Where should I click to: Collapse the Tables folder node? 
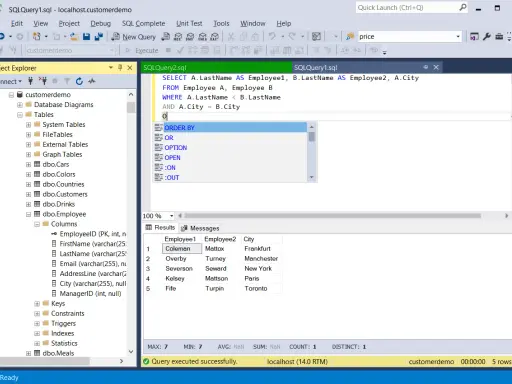20,115
